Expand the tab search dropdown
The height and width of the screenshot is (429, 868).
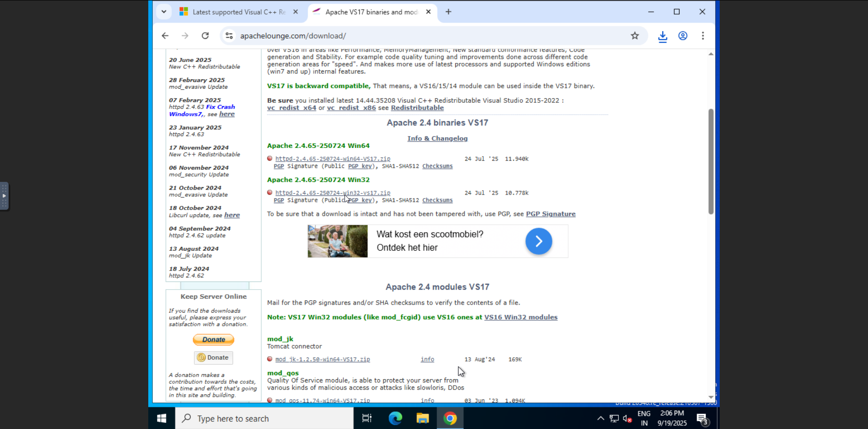click(x=164, y=12)
